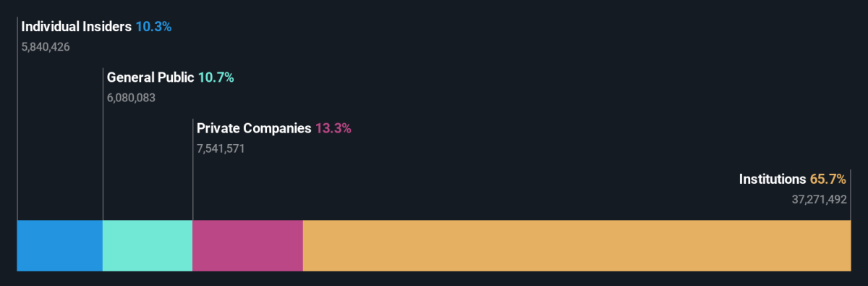Click the Institutions leader line
Viewport: 868px width, 286px height.
coord(851,195)
